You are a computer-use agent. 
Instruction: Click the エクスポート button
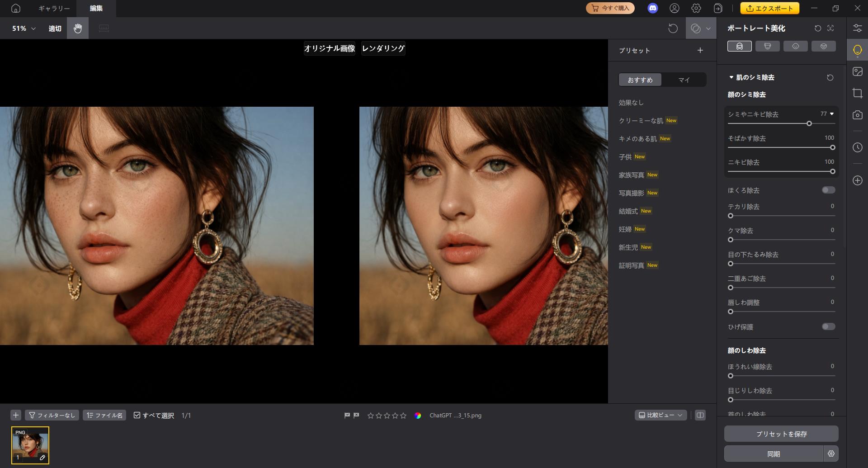pos(769,8)
